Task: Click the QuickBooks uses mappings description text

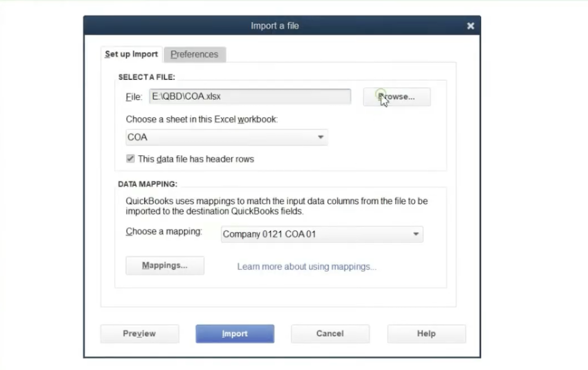Action: 277,206
